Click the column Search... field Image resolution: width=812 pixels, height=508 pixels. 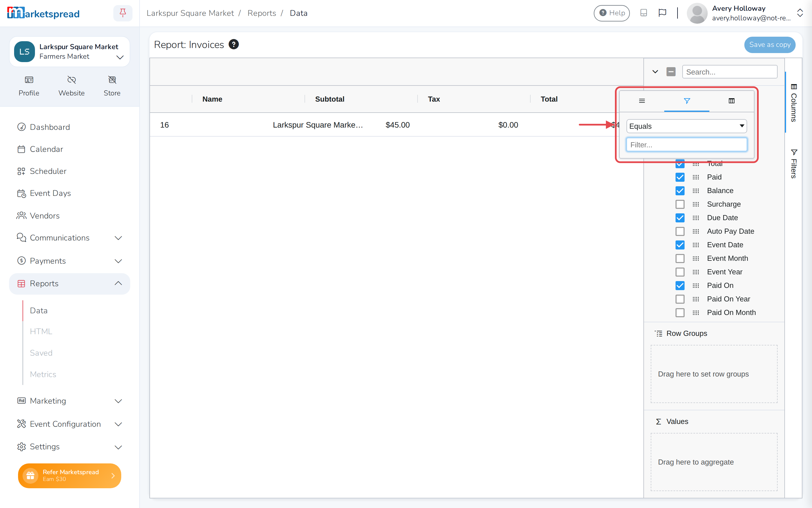(x=729, y=72)
